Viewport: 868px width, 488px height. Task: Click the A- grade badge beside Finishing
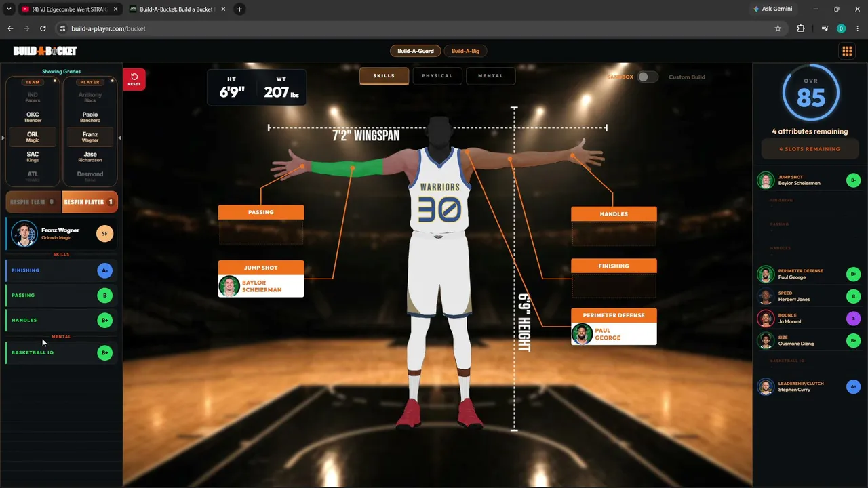[104, 270]
